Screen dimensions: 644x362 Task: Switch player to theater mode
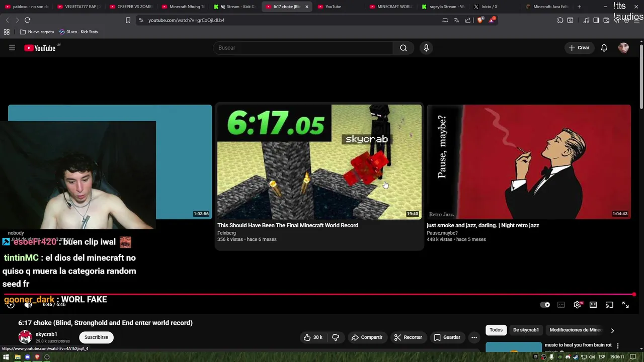[x=593, y=305]
